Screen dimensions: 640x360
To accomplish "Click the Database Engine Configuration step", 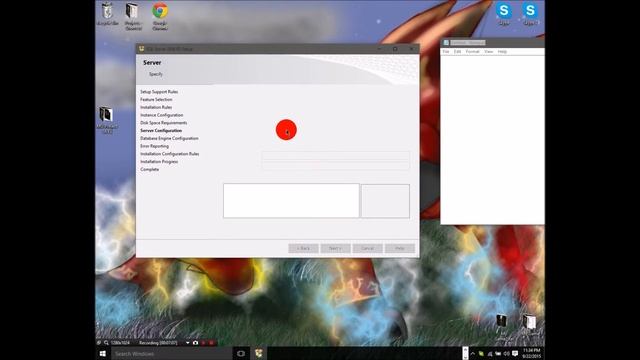I will tap(169, 138).
